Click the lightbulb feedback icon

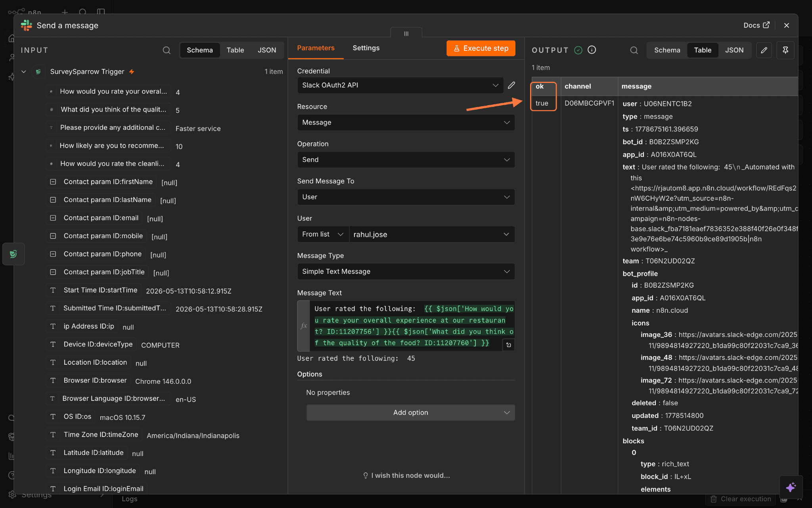pos(366,475)
